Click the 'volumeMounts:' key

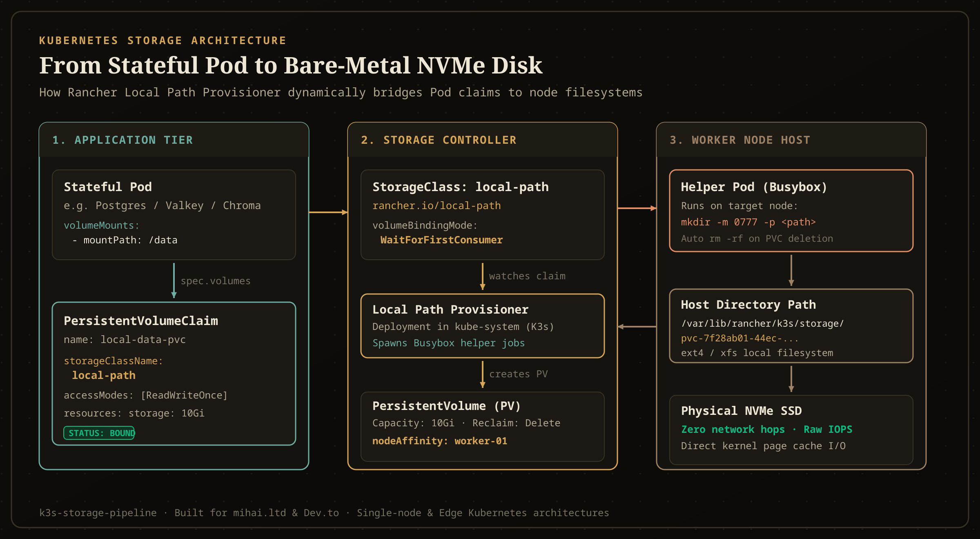pos(102,225)
